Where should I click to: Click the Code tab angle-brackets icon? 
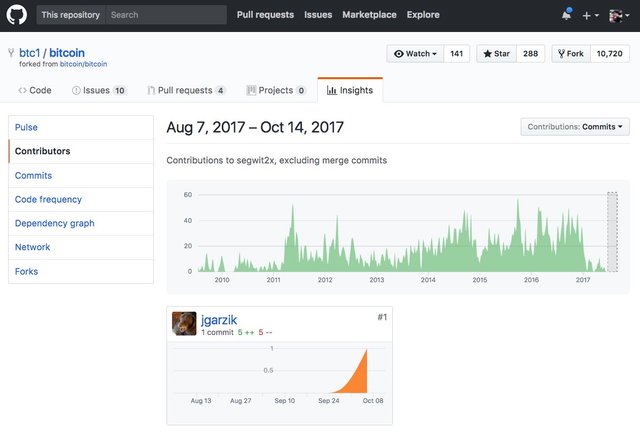pyautogui.click(x=22, y=91)
